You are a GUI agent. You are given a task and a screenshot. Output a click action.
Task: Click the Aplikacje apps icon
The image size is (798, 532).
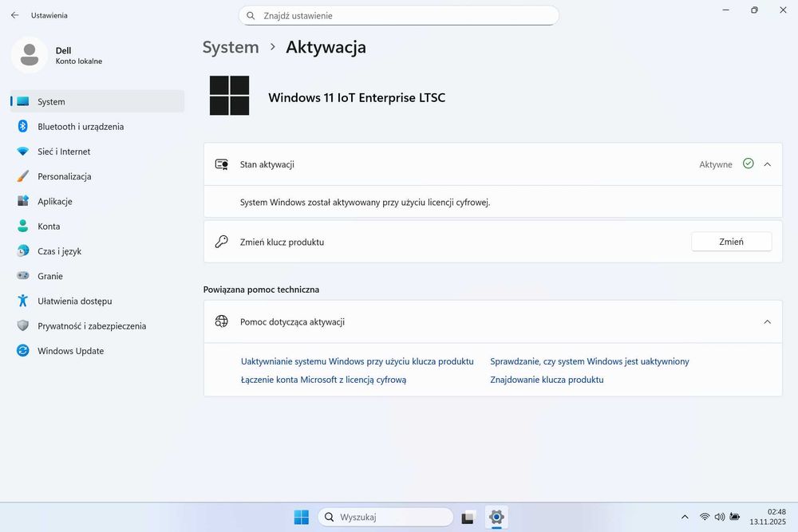23,201
